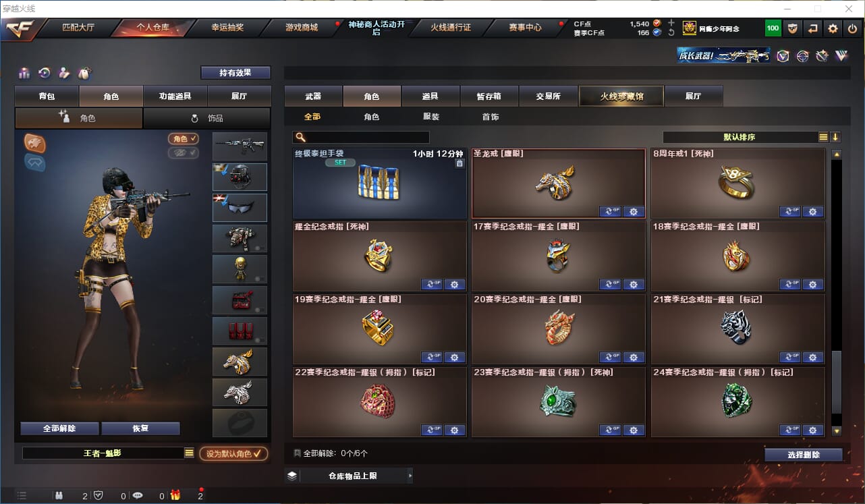Click 全部解除 button

[59, 428]
